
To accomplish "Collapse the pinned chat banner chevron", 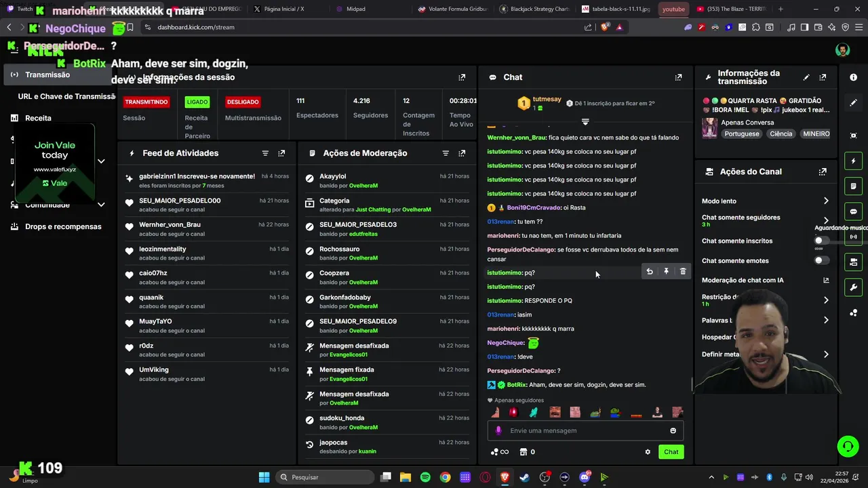I will (x=585, y=122).
